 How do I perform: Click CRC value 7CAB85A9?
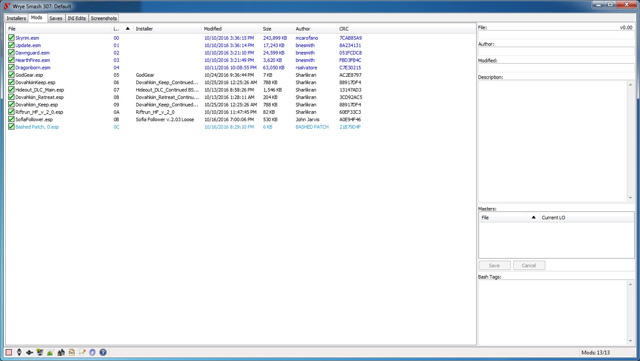[351, 38]
